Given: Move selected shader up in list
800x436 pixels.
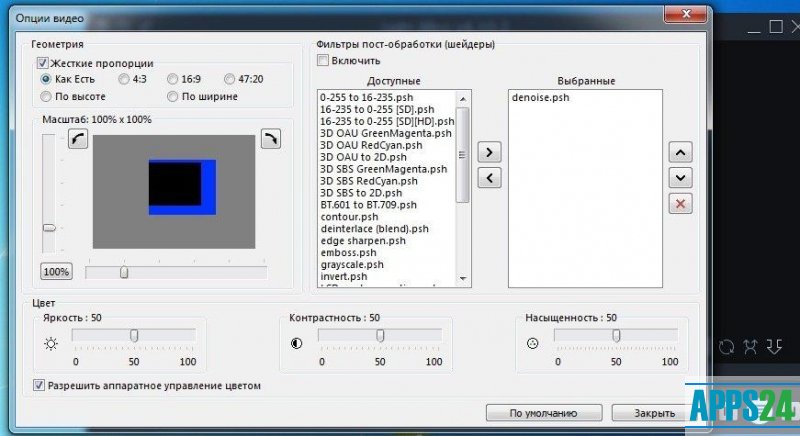Looking at the screenshot, I should pyautogui.click(x=680, y=152).
